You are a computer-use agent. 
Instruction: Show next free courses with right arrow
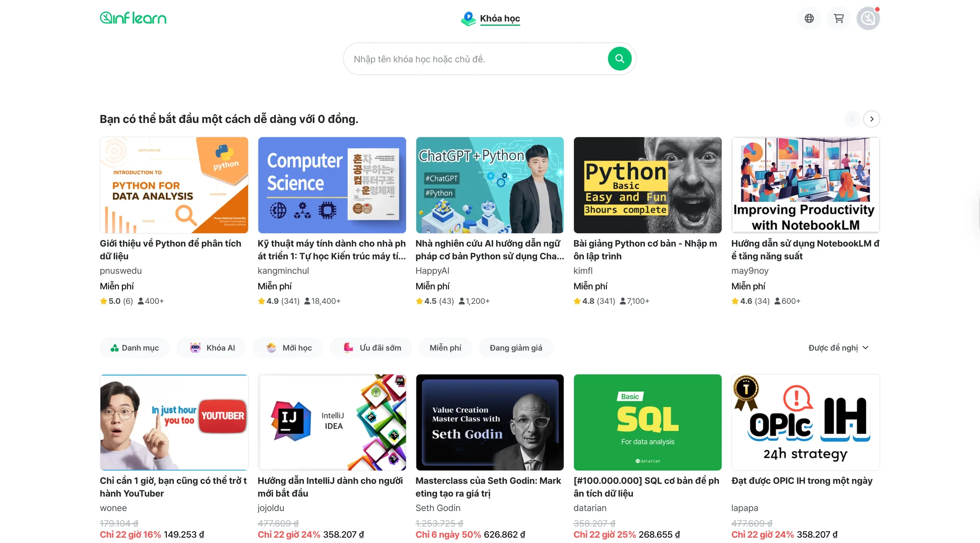coord(871,119)
